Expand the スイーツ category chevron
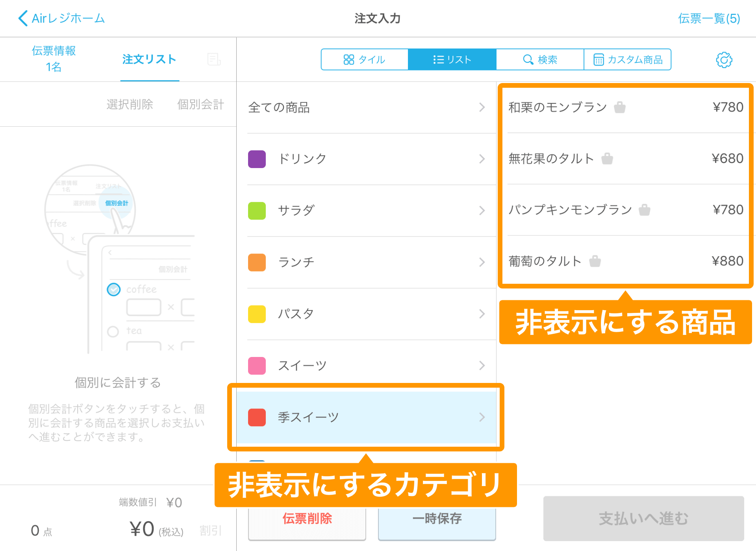The height and width of the screenshot is (551, 756). tap(482, 366)
